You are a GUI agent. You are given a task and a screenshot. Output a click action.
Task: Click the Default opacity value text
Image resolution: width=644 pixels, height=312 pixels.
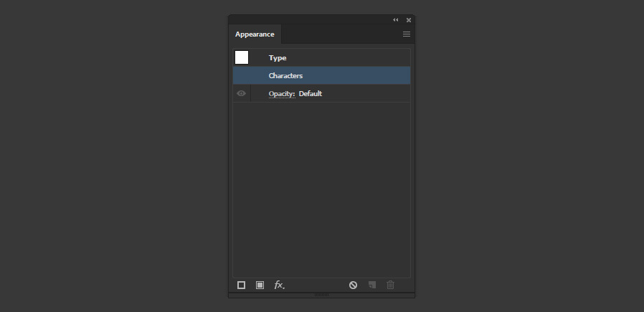pos(311,93)
